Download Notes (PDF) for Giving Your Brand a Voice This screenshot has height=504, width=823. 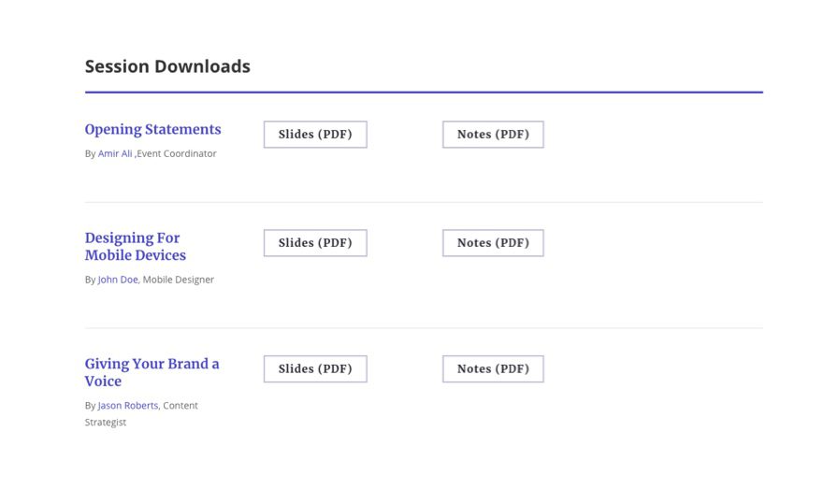(493, 369)
